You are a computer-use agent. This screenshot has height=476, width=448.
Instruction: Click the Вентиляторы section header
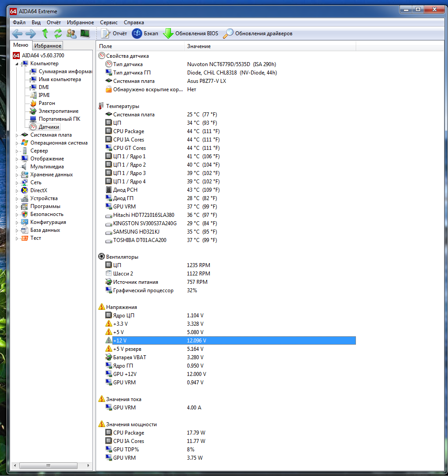pos(118,257)
